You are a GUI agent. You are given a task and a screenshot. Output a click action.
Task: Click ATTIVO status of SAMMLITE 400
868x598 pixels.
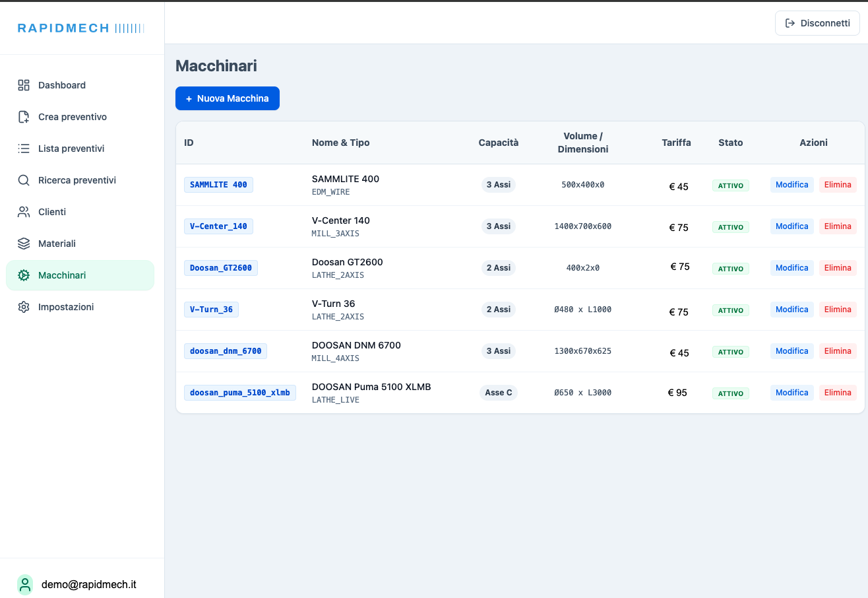(731, 185)
